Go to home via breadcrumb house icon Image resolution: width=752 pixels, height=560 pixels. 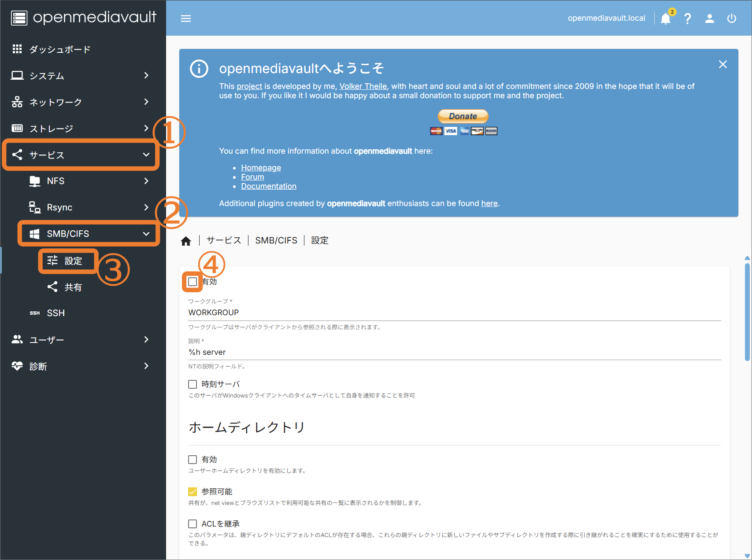point(186,241)
